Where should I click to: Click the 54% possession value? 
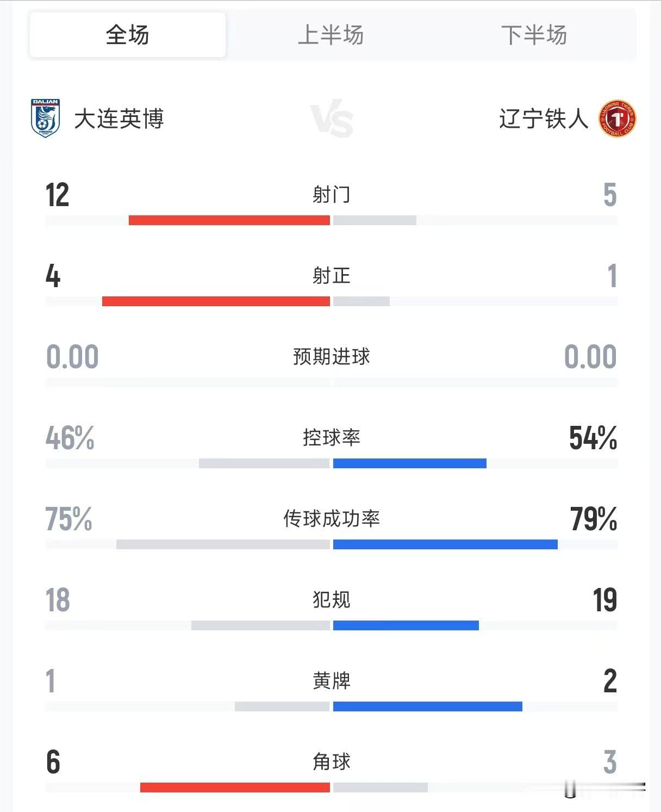click(x=593, y=438)
